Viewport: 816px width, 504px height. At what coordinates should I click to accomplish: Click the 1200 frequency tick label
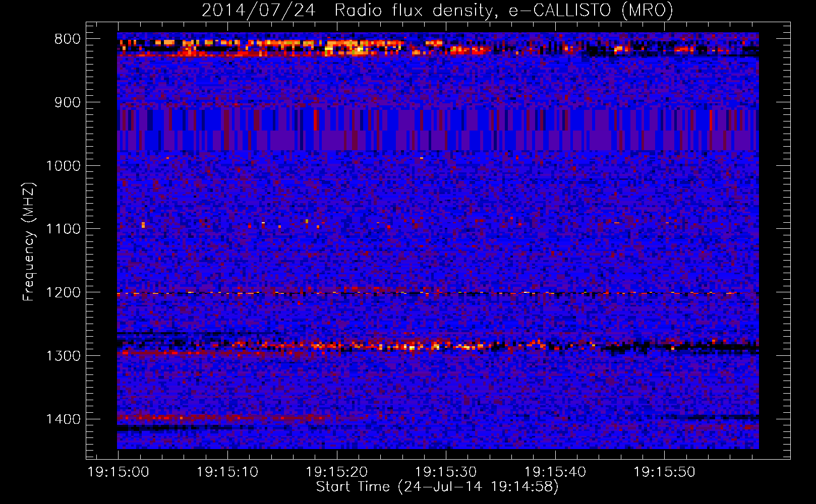click(x=63, y=292)
